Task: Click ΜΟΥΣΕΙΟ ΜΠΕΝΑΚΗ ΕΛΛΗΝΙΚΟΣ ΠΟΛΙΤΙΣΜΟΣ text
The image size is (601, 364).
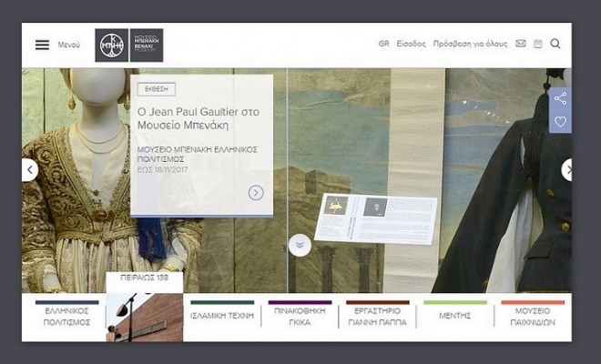Action: click(x=197, y=155)
